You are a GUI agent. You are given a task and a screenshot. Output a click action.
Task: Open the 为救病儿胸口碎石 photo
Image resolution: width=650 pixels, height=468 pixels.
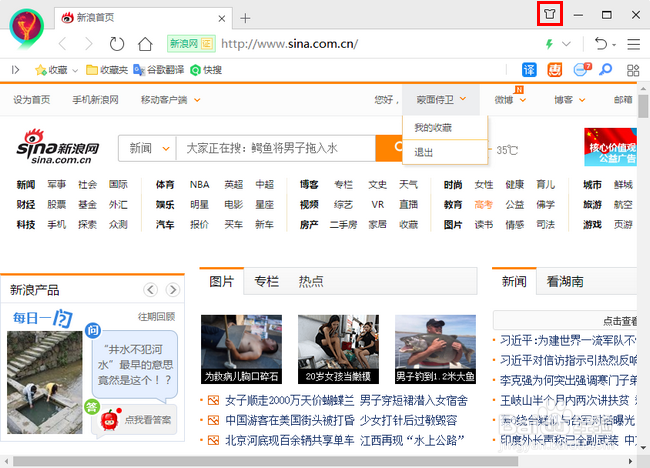[241, 349]
